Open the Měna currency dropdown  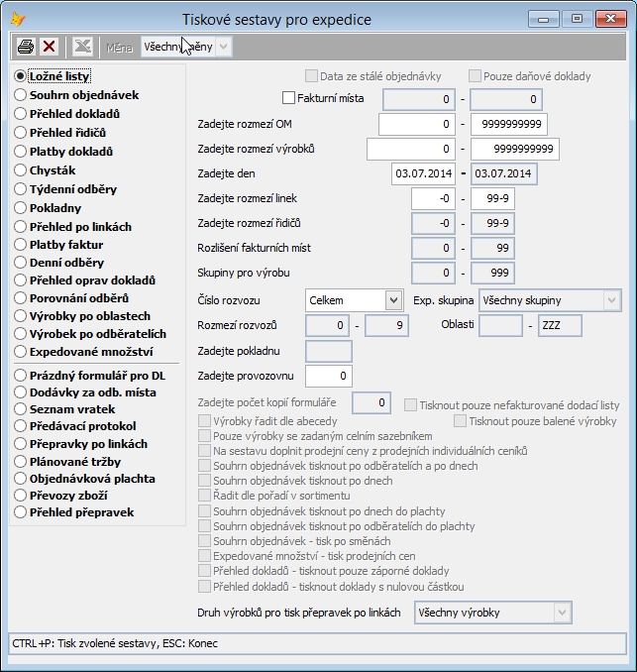point(223,47)
